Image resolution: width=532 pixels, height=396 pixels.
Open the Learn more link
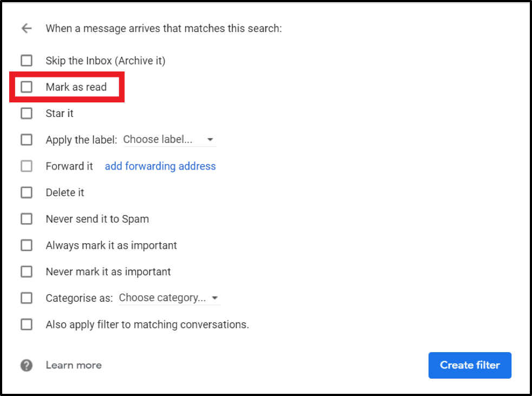(x=74, y=365)
